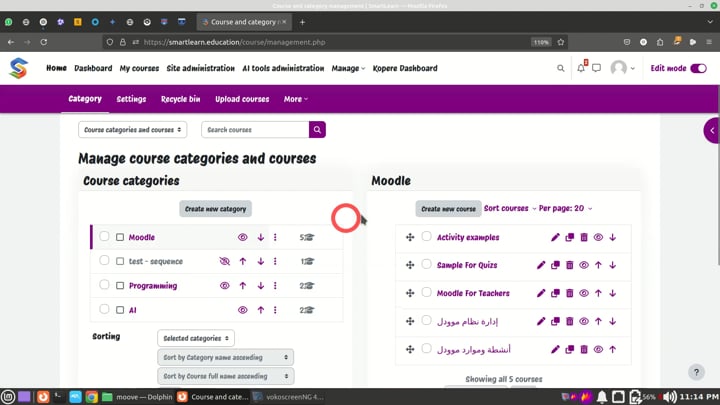The width and height of the screenshot is (720, 405).
Task: Open the block drawer arrow on right edge
Action: 712,130
